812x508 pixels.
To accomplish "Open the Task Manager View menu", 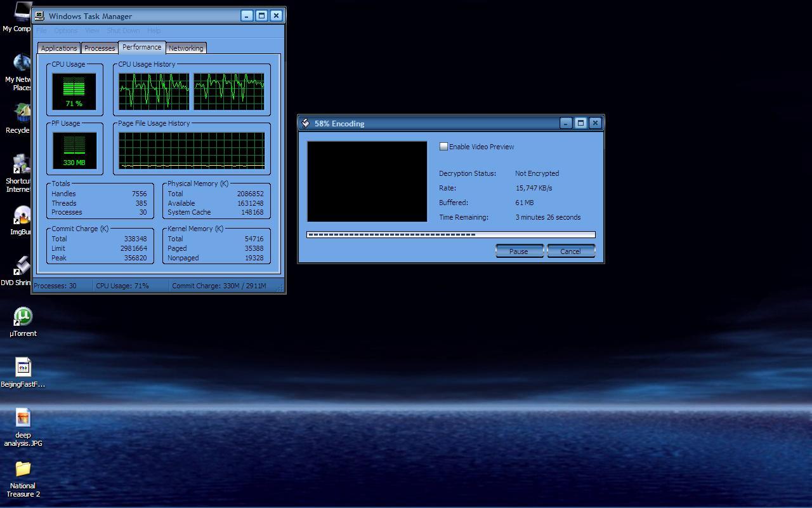I will point(92,30).
